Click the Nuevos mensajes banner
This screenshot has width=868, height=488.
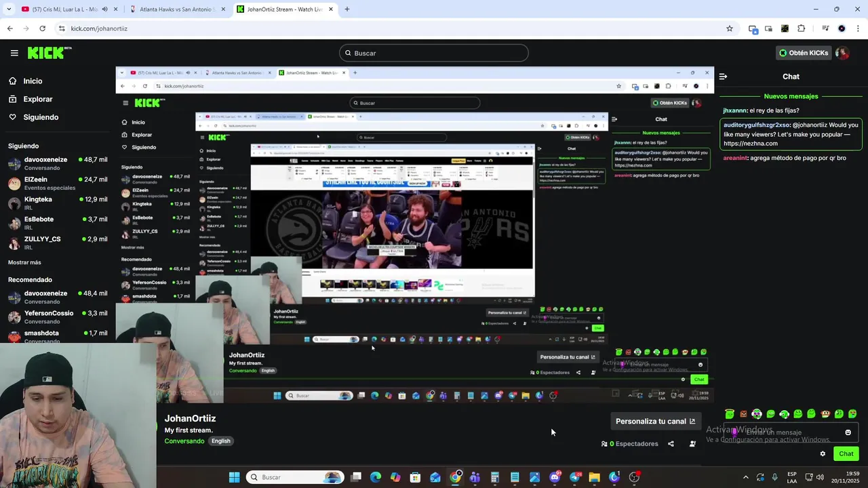(791, 96)
